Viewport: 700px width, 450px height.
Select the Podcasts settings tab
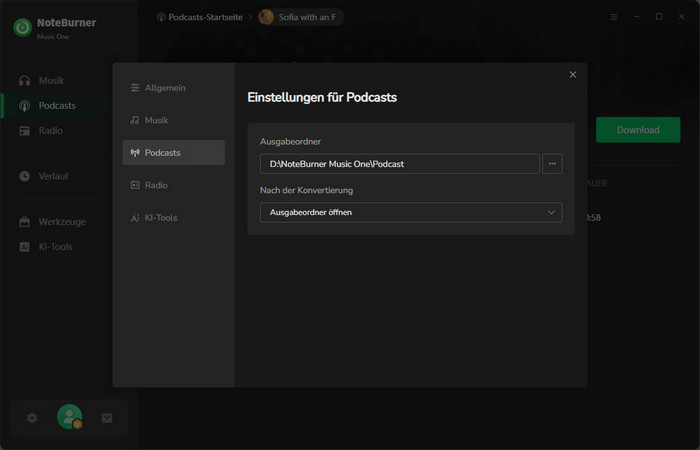(x=173, y=153)
